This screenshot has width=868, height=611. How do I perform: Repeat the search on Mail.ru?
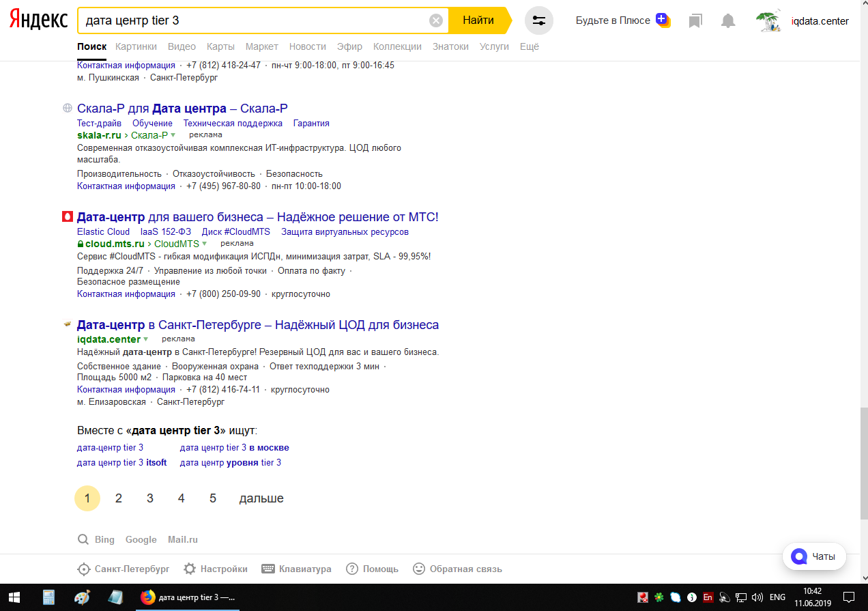click(183, 539)
